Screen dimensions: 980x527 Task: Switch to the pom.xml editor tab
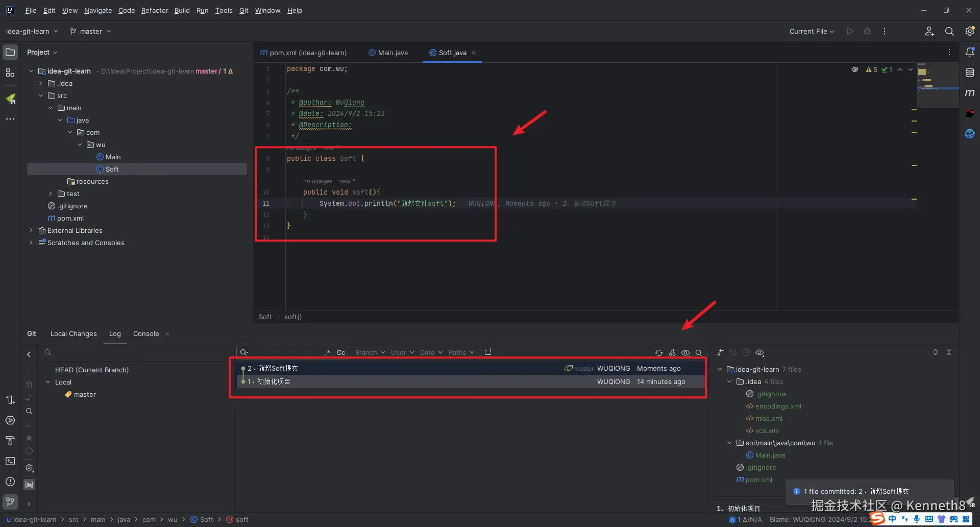point(304,53)
